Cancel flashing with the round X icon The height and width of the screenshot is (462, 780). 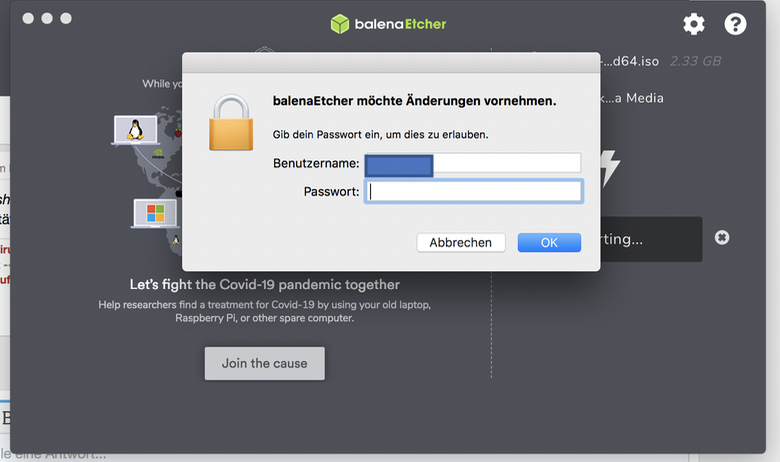coord(722,238)
